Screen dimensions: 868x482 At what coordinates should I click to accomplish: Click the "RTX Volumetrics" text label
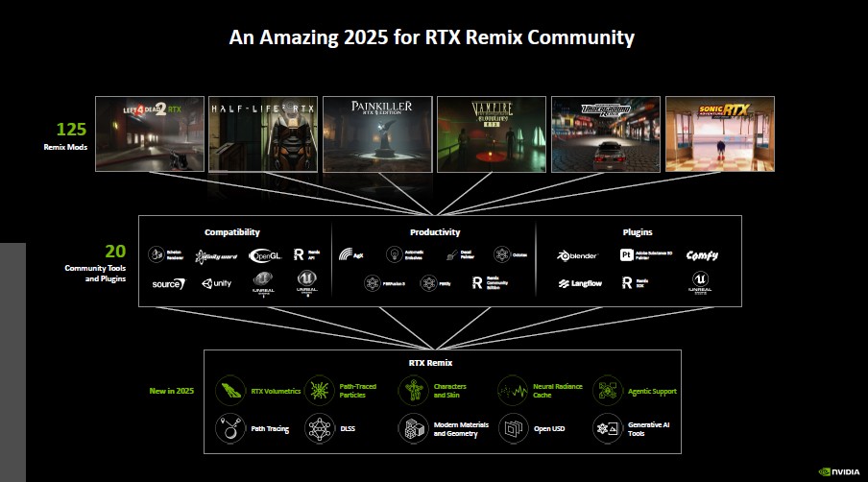coord(276,391)
